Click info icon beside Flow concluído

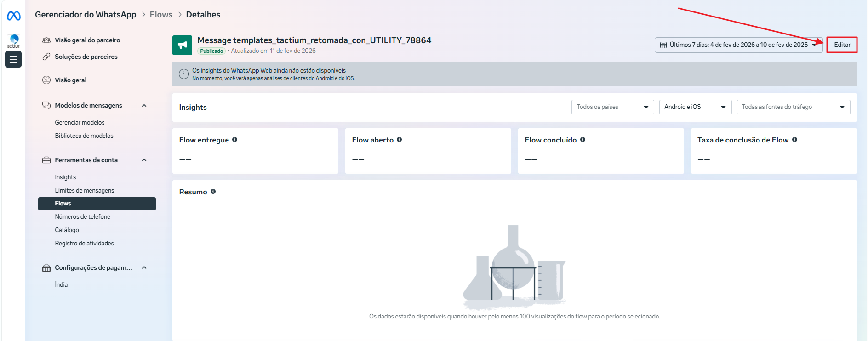pyautogui.click(x=582, y=140)
